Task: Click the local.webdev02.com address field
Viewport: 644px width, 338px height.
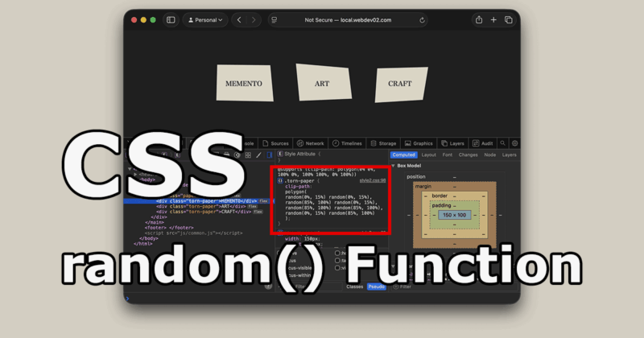Action: [x=348, y=20]
